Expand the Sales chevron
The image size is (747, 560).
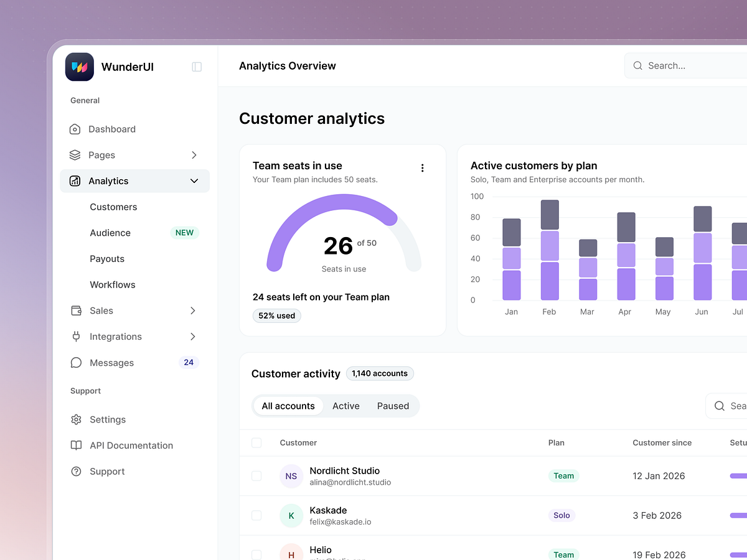tap(193, 310)
